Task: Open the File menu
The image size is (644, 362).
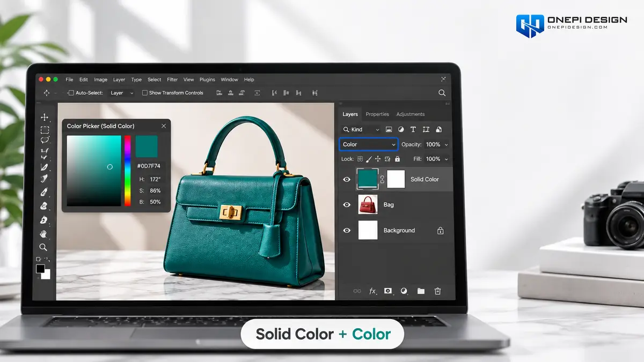Action: tap(69, 79)
